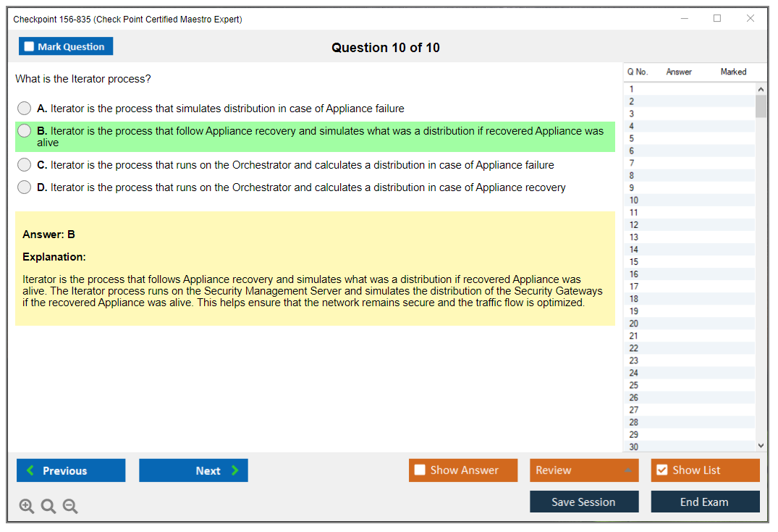Select question 22 in the list
Image resolution: width=778 pixels, height=532 pixels.
pos(634,348)
